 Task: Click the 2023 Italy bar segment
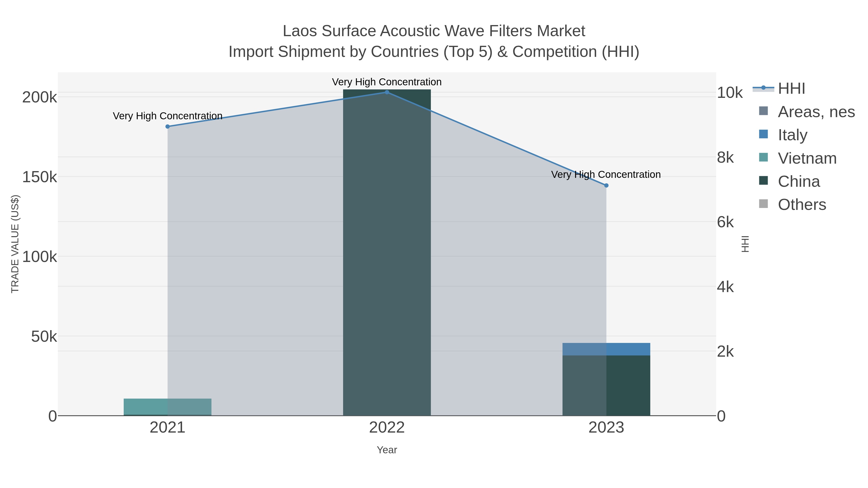pos(606,349)
